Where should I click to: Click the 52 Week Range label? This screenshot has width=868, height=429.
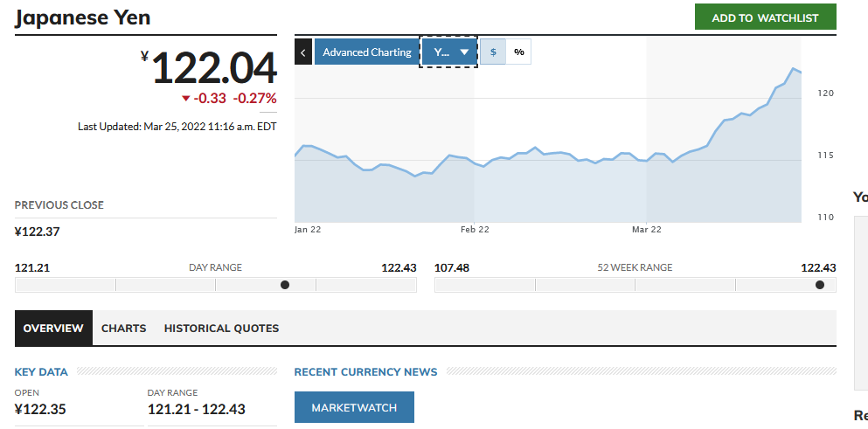coord(635,268)
